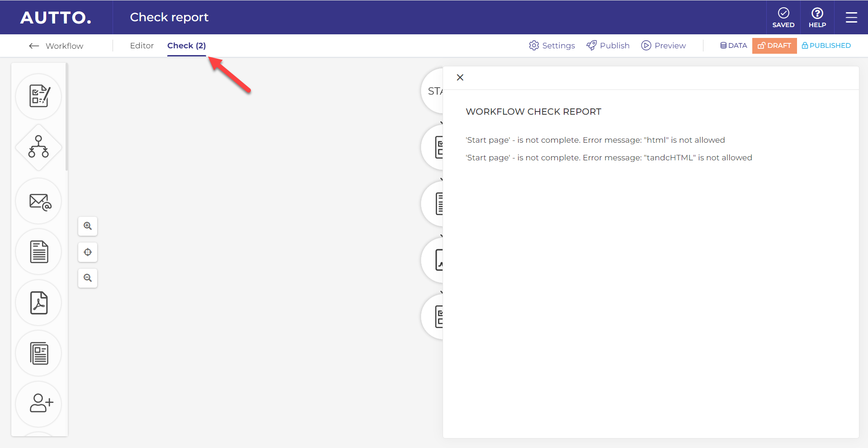Add a PDF document element

(39, 303)
